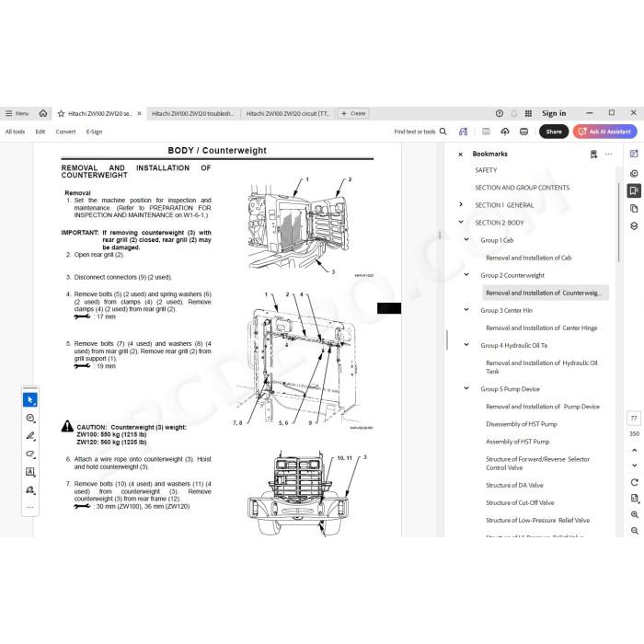Choose the Select arrow tool

pos(30,399)
